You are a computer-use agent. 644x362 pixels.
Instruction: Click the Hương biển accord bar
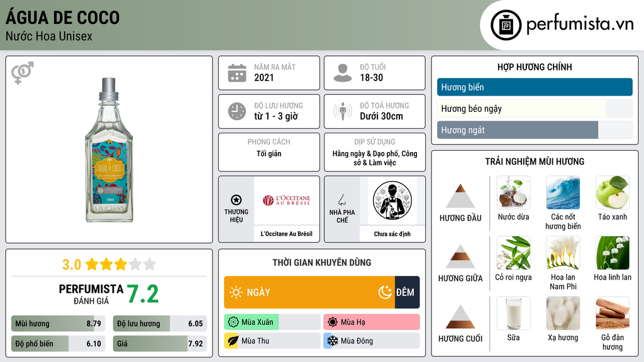point(535,87)
